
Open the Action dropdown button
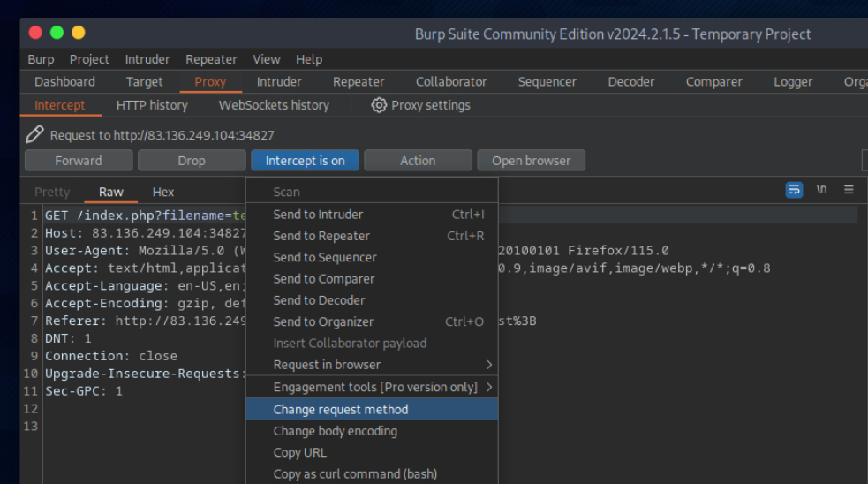click(x=418, y=161)
